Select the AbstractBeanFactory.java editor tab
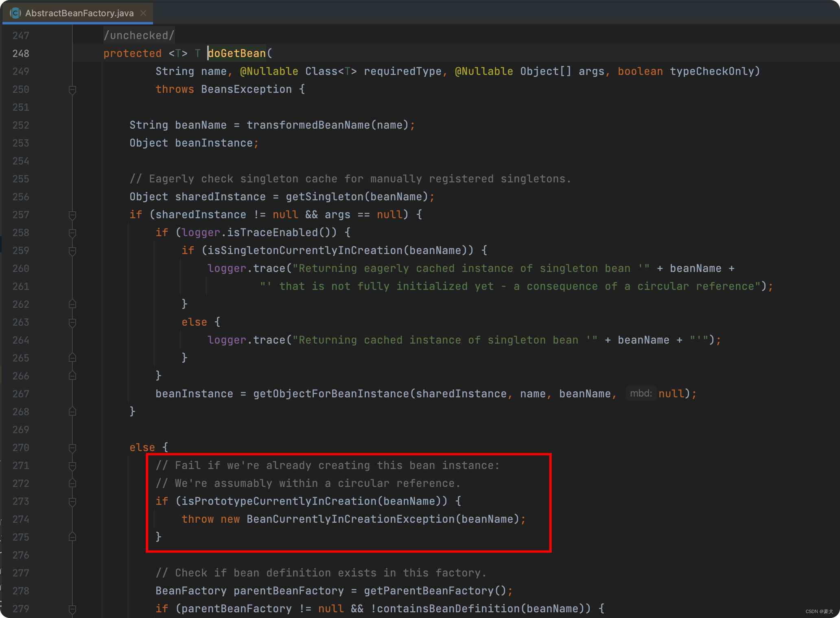The height and width of the screenshot is (618, 840). click(x=79, y=13)
